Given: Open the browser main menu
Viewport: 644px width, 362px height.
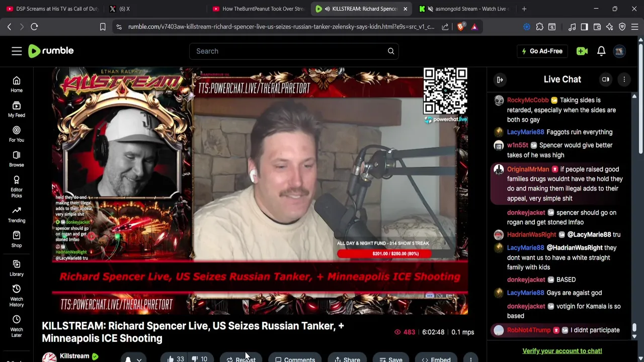Looking at the screenshot, I should 635,27.
